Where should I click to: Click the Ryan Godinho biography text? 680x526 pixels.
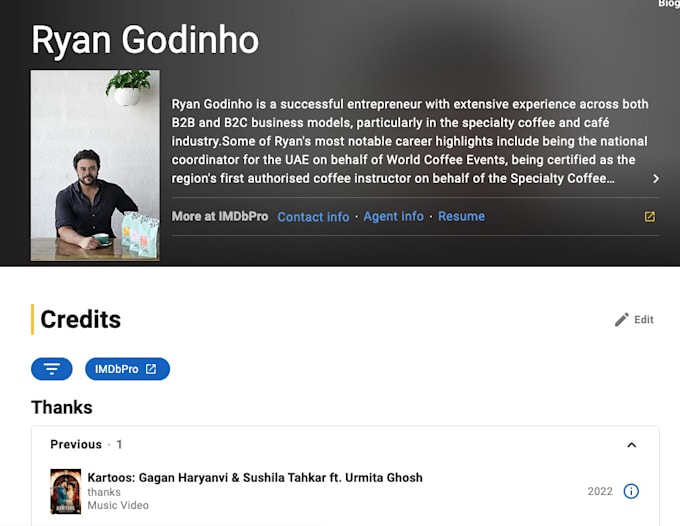410,141
